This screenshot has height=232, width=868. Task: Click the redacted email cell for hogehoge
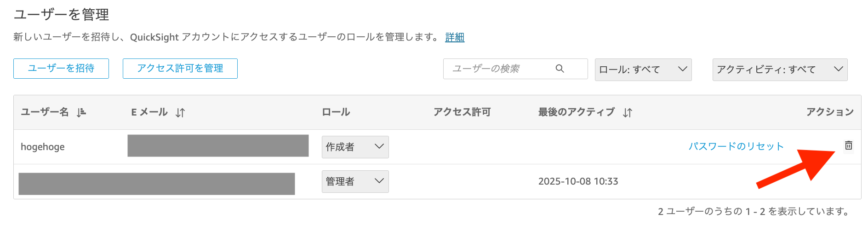click(x=218, y=146)
